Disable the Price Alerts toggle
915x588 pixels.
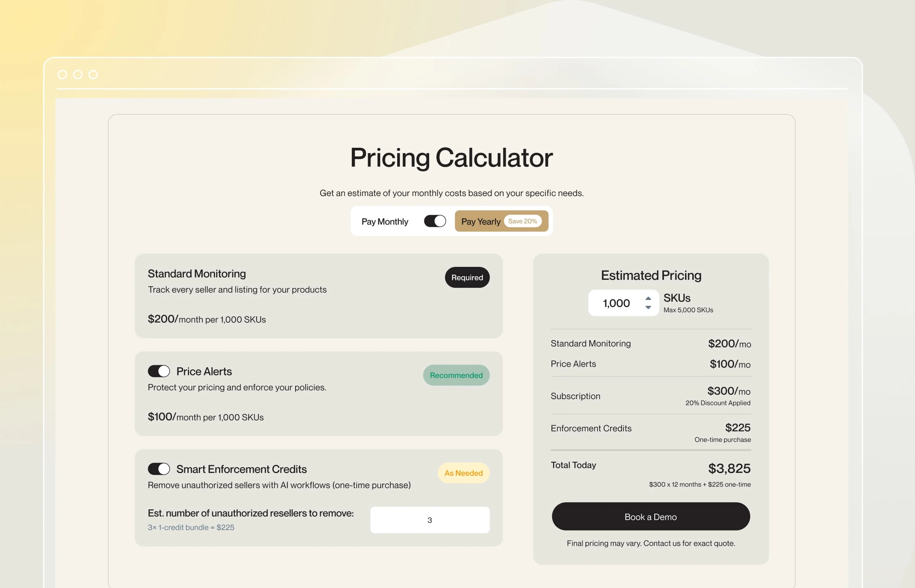[x=159, y=371]
